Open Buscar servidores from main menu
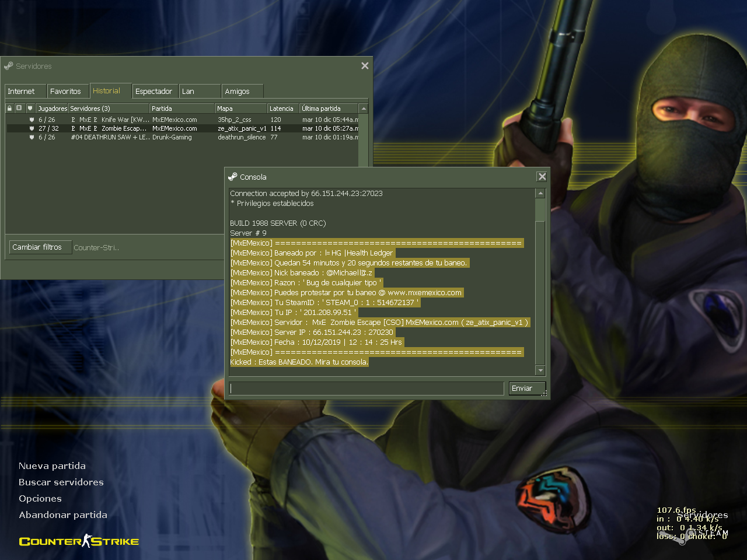Viewport: 747px width, 560px height. coord(61,482)
